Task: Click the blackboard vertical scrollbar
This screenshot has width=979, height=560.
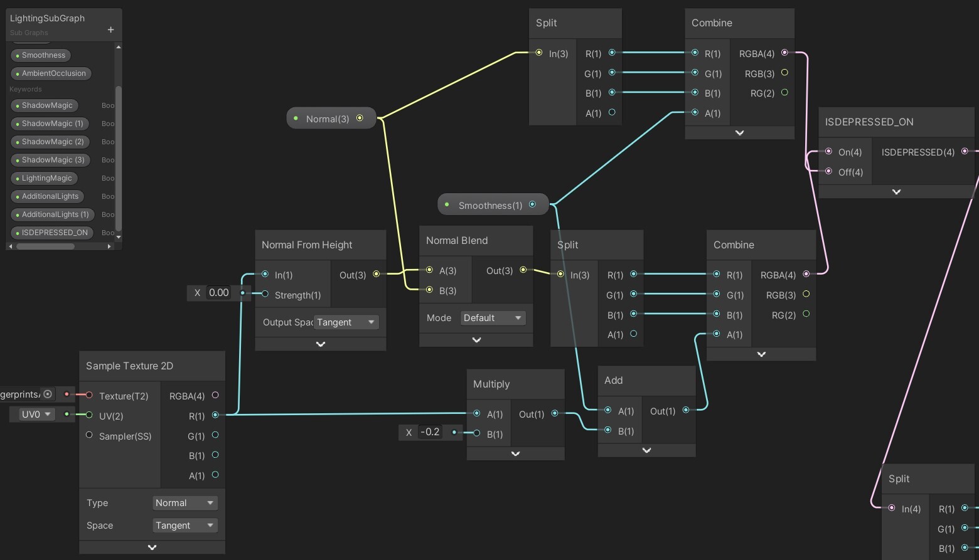Action: [119, 158]
